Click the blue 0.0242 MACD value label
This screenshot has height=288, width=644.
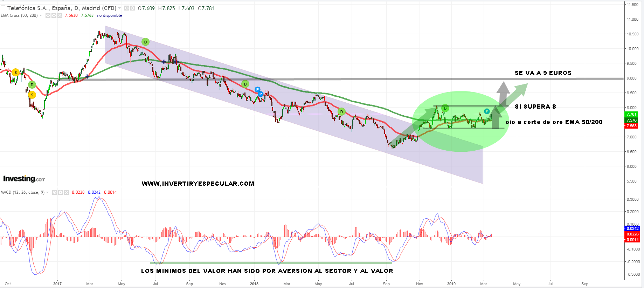[632, 228]
